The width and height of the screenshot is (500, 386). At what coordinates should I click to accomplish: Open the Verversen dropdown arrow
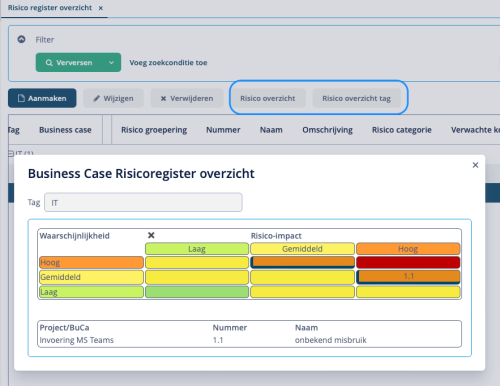(x=111, y=62)
